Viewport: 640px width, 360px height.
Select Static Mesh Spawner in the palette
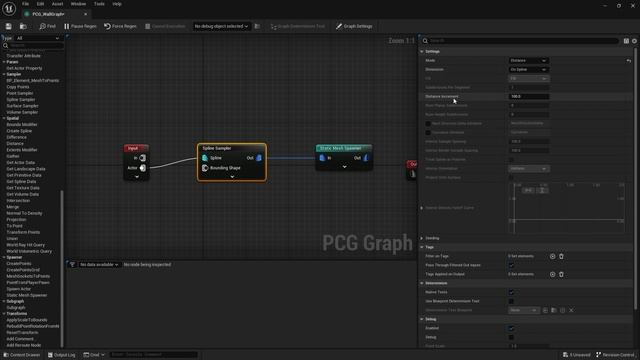[27, 295]
